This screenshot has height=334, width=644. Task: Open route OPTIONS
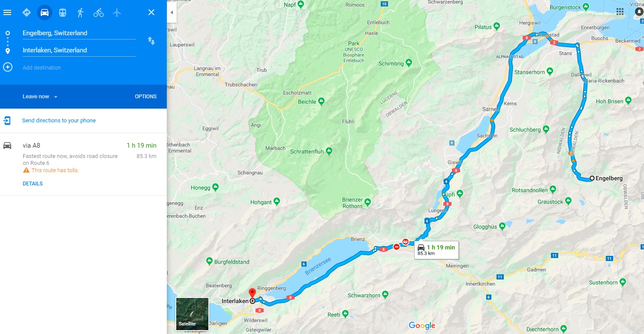(x=146, y=97)
